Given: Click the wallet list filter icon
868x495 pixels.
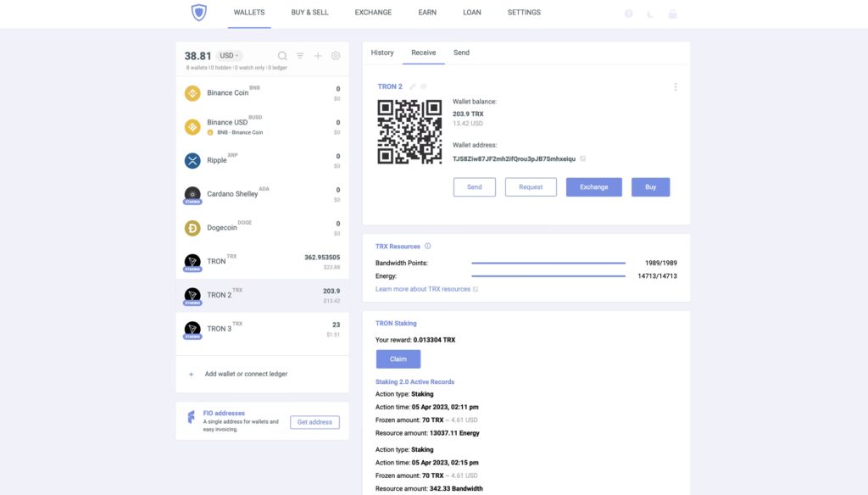Looking at the screenshot, I should pos(300,56).
